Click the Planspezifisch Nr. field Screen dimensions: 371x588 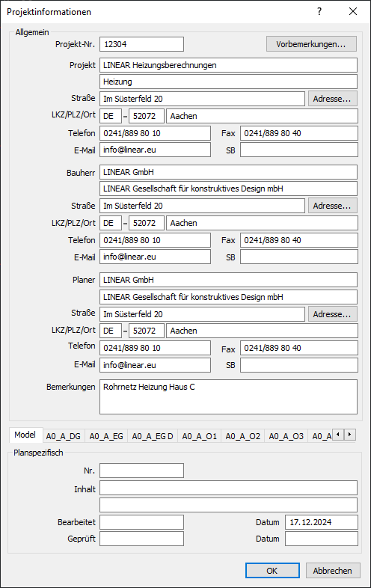(141, 471)
